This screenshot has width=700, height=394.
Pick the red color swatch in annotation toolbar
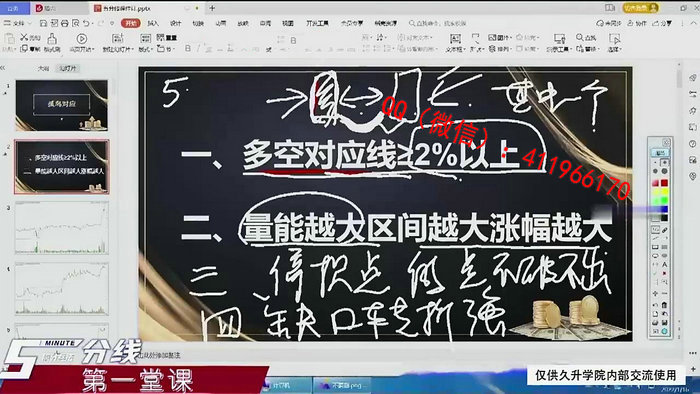[664, 182]
